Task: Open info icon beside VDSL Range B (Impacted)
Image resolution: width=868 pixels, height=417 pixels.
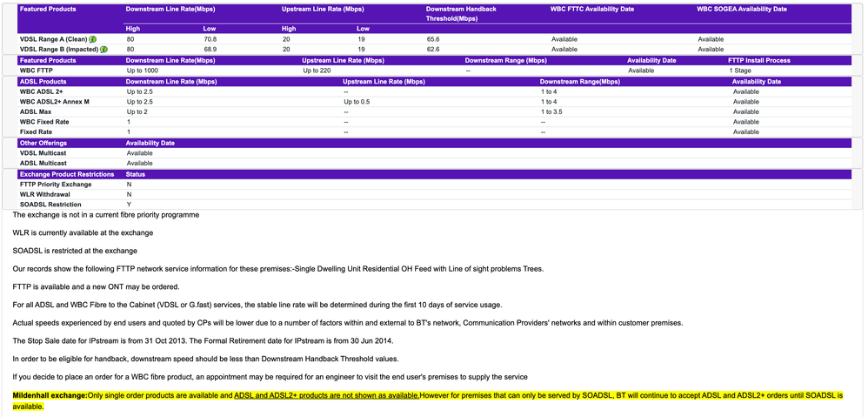Action: (103, 50)
